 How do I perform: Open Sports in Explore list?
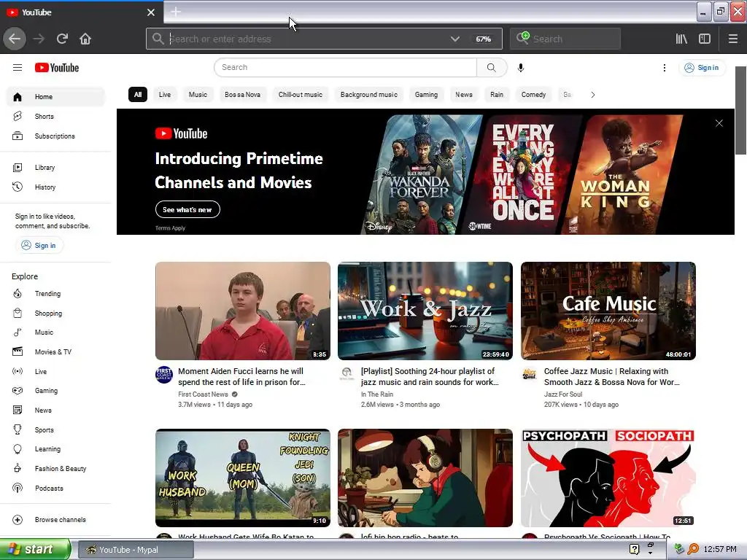click(x=55, y=429)
